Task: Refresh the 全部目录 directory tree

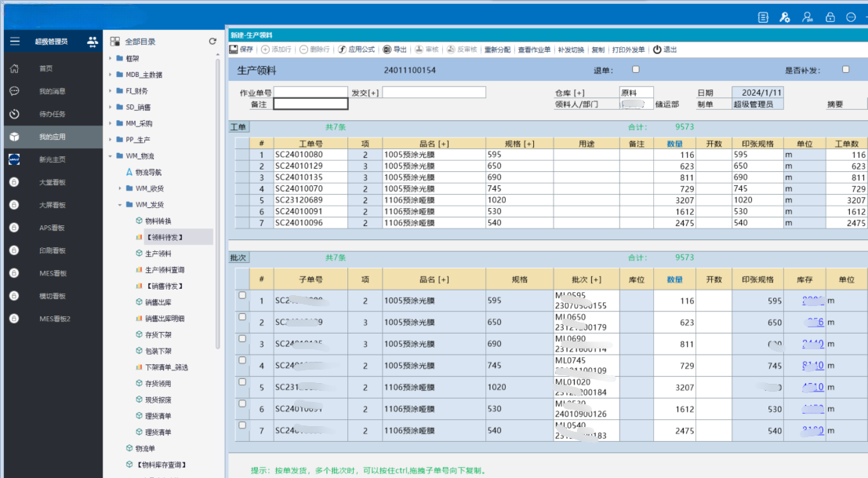Action: click(212, 42)
